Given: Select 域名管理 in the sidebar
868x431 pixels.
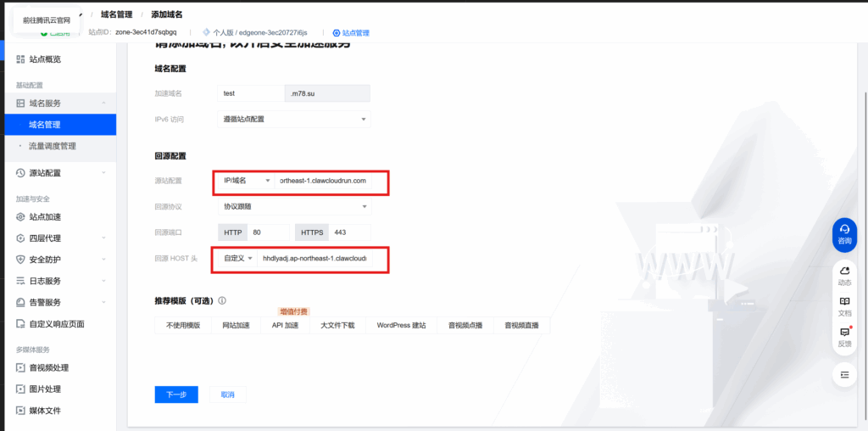Looking at the screenshot, I should [x=44, y=125].
